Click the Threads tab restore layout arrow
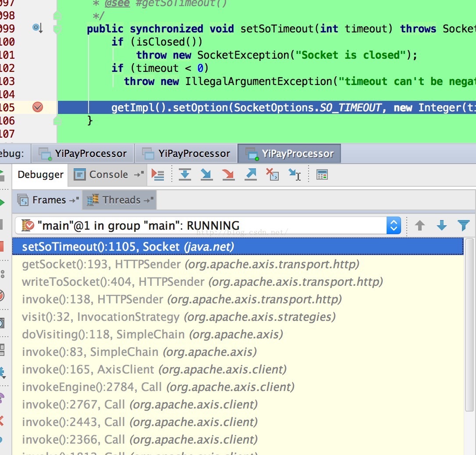This screenshot has height=455, width=476. [149, 200]
